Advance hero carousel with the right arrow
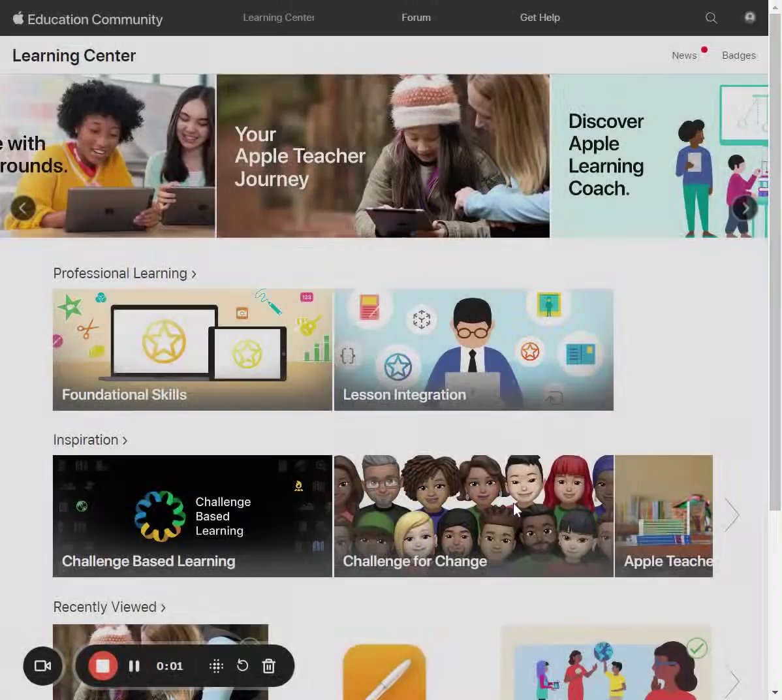 (745, 208)
